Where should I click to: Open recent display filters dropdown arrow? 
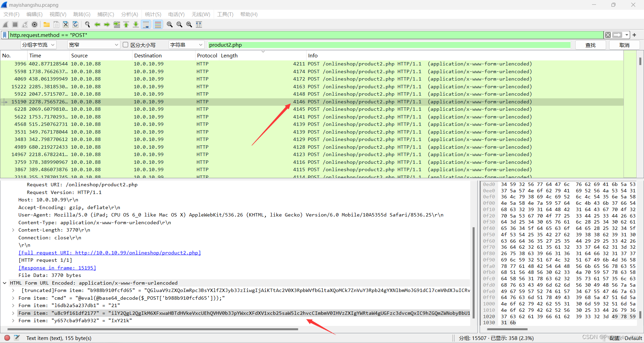pos(627,35)
